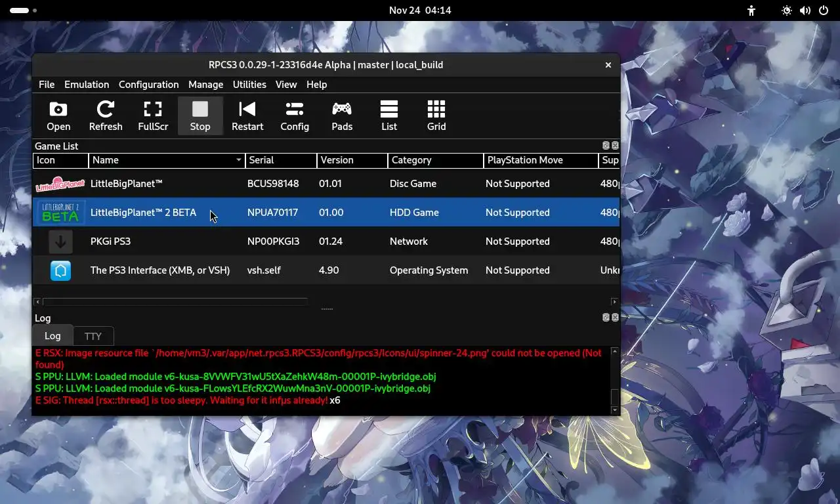Close the RPCS3 window
This screenshot has height=504, width=840.
pos(608,65)
